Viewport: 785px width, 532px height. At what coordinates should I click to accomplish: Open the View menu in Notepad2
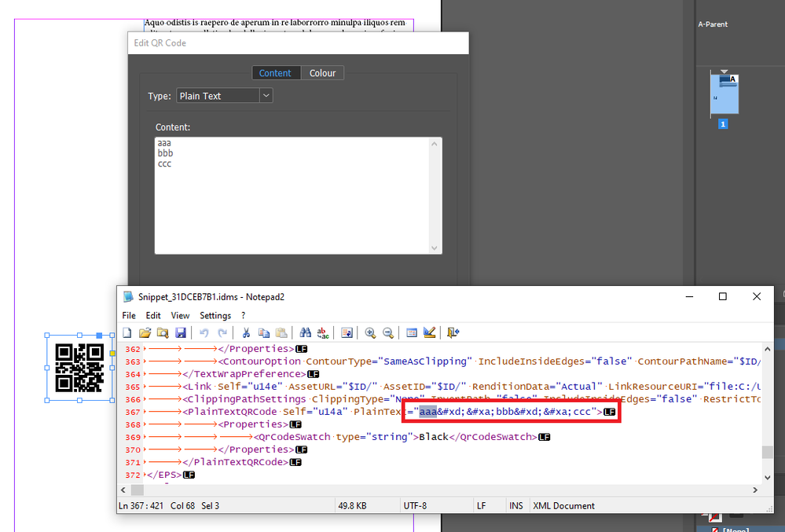[x=180, y=315]
